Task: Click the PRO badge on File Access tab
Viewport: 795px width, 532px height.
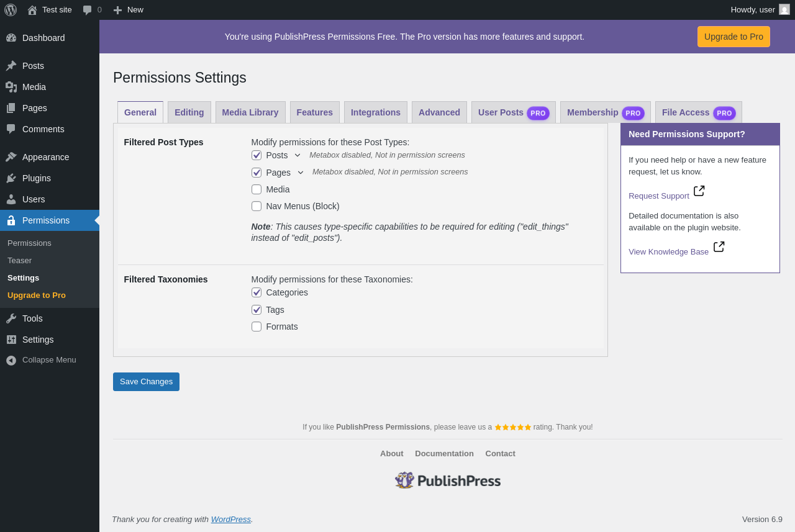Action: click(x=724, y=113)
